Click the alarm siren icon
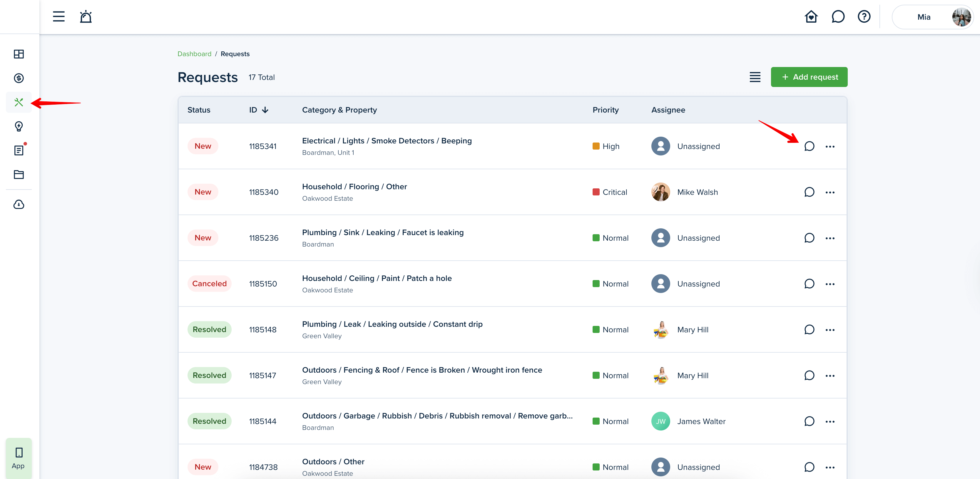980x479 pixels. pos(86,17)
